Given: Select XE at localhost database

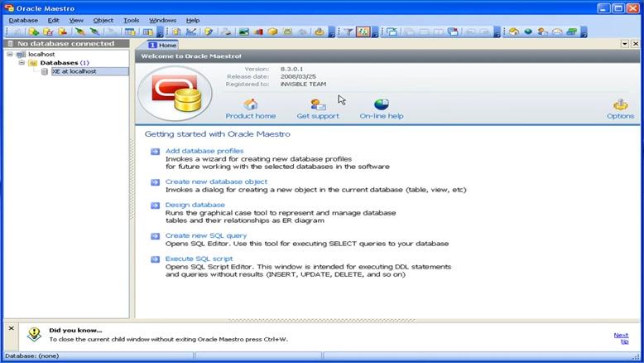Looking at the screenshot, I should pos(74,72).
